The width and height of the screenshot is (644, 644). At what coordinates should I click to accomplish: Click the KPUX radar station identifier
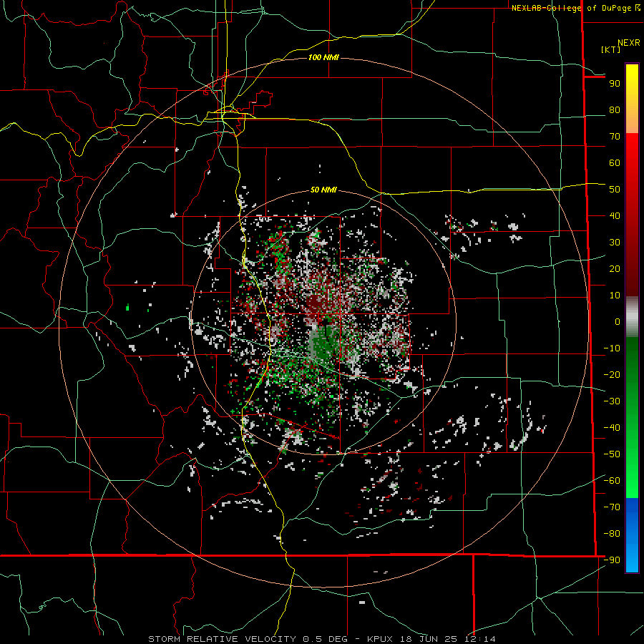click(381, 639)
